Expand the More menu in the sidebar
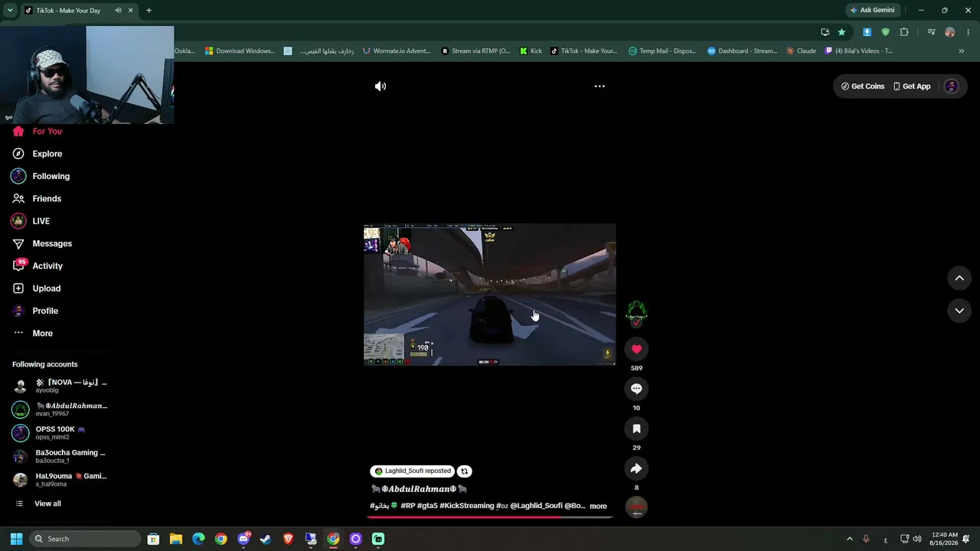Viewport: 980px width, 551px height. [42, 334]
